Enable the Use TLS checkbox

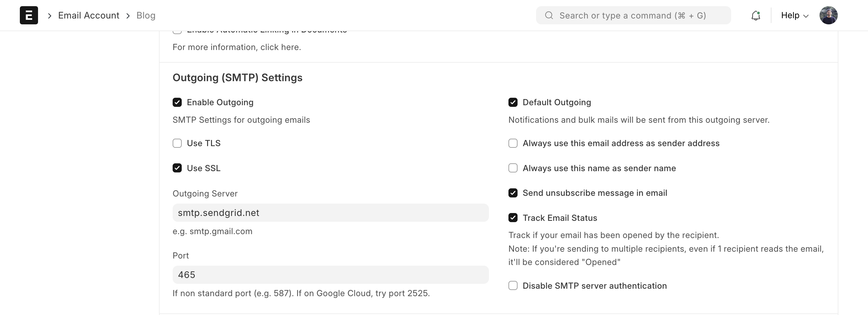click(x=177, y=143)
